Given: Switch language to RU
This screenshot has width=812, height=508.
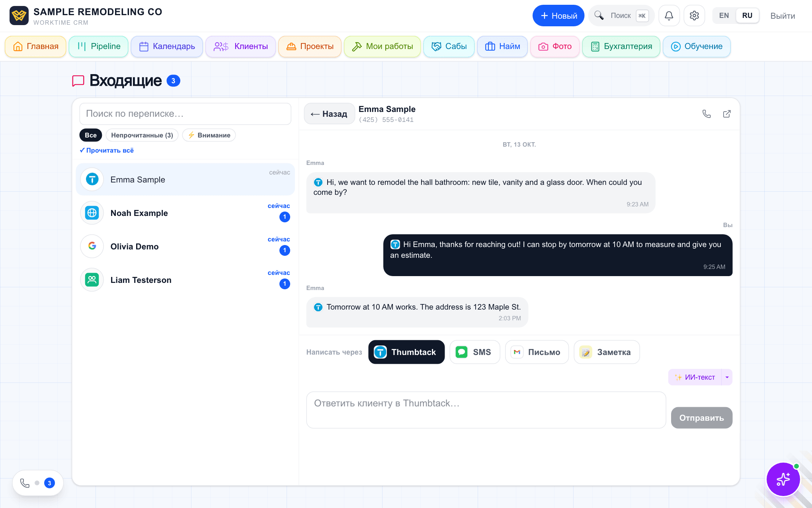Looking at the screenshot, I should [747, 16].
